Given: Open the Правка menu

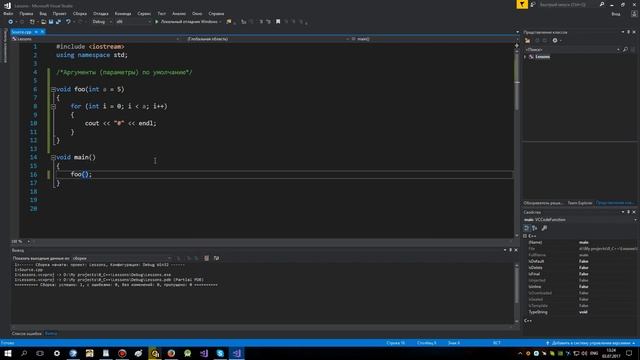Looking at the screenshot, I should (26, 13).
